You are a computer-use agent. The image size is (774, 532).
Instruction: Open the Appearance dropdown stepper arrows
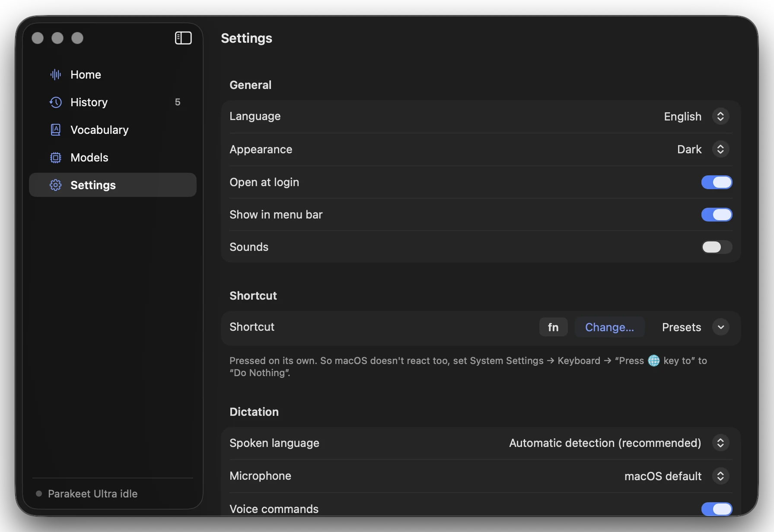720,149
